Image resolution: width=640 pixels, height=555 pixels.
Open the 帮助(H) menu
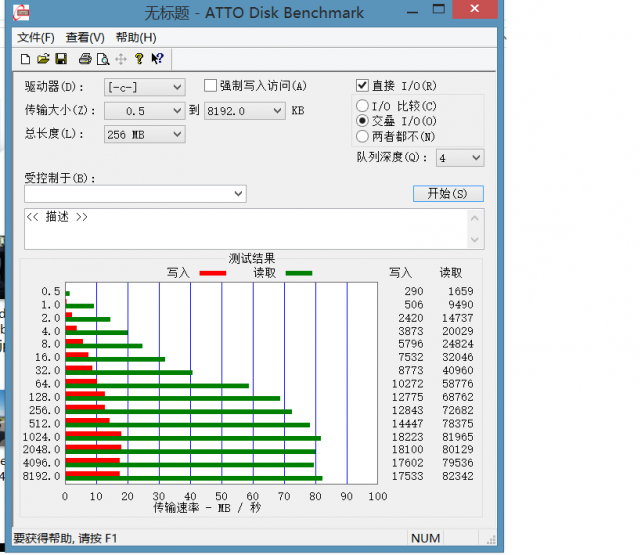136,38
